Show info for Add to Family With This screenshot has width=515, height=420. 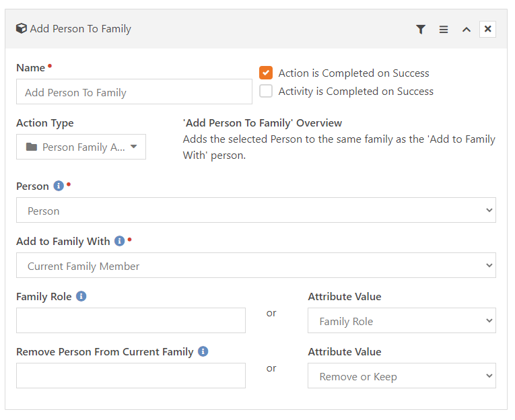[x=119, y=241]
